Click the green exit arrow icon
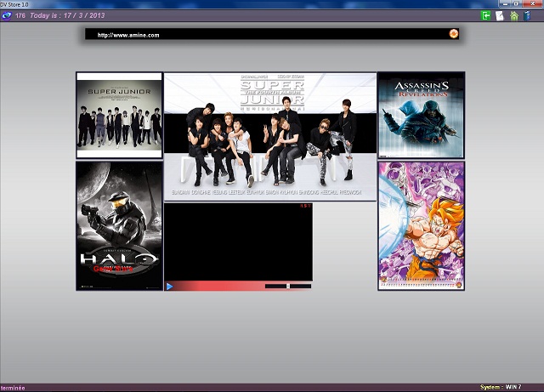The width and height of the screenshot is (544, 392). click(485, 15)
